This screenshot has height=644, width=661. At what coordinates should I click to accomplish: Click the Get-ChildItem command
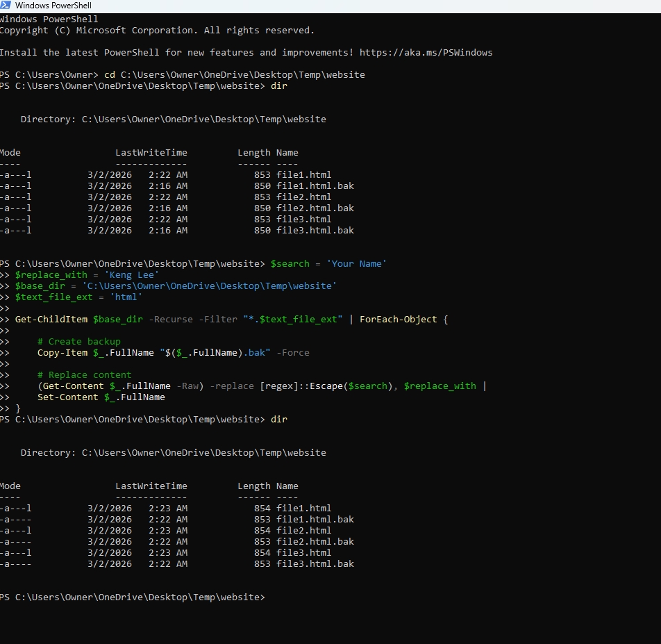pos(51,320)
